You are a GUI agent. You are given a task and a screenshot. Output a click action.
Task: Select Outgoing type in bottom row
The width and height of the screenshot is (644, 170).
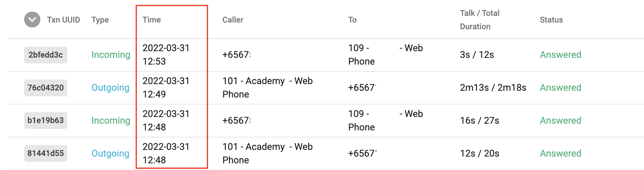pyautogui.click(x=110, y=153)
